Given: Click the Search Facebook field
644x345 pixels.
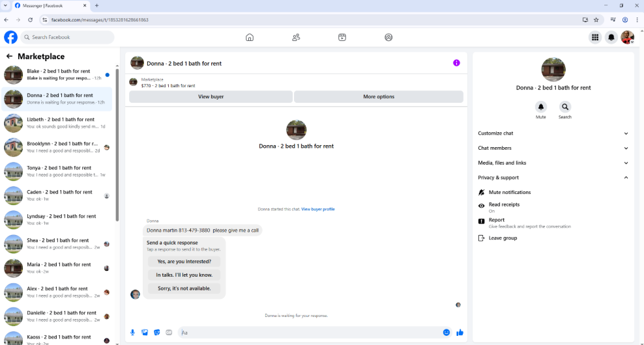Looking at the screenshot, I should pos(67,37).
